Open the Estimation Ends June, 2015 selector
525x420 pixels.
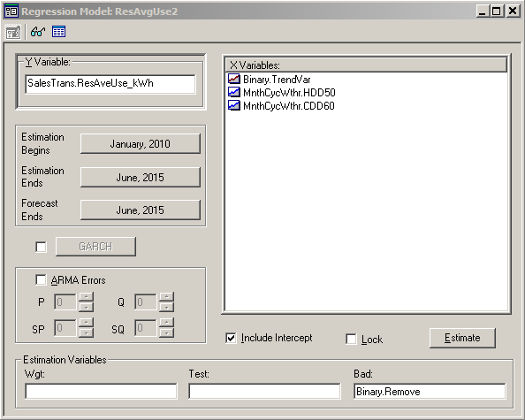(141, 177)
